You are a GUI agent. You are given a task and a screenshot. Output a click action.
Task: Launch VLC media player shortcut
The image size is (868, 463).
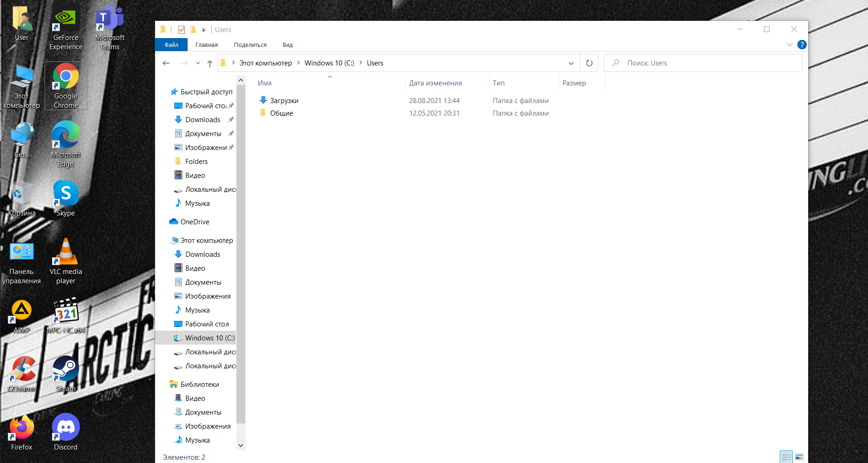coord(66,261)
